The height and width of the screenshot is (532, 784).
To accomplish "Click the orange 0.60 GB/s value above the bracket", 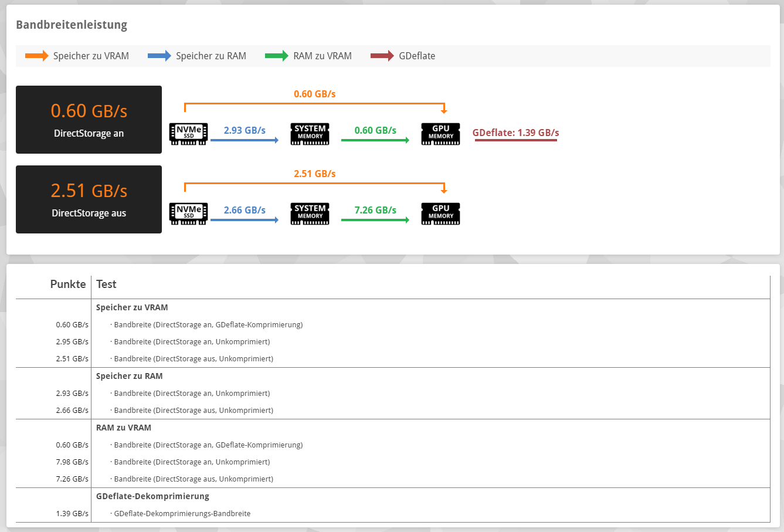I will point(315,94).
